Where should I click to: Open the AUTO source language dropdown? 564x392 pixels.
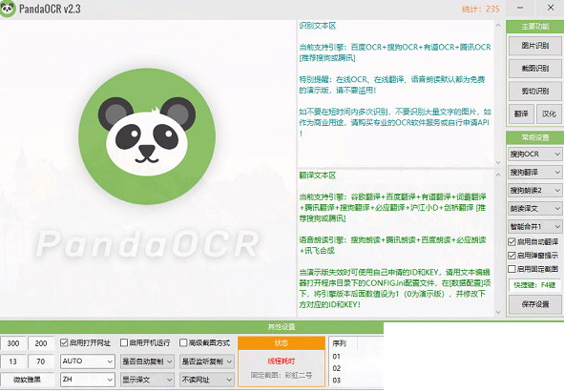click(x=88, y=361)
